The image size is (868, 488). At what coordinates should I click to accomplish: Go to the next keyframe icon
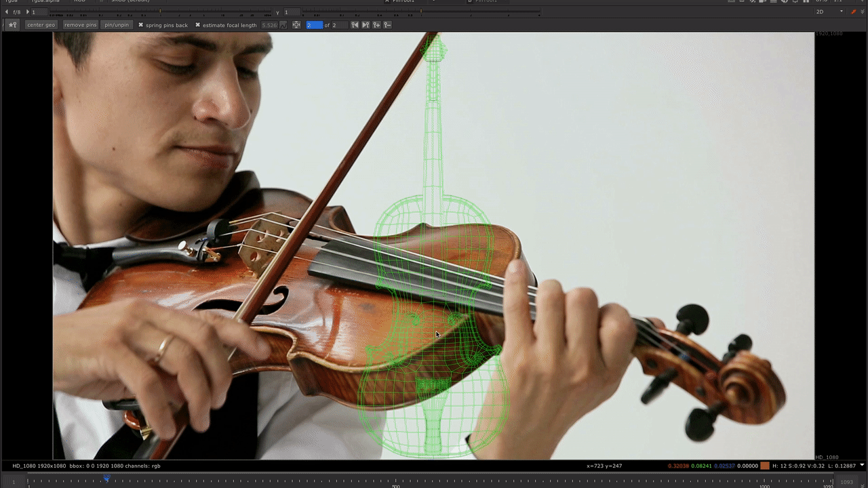tap(366, 25)
